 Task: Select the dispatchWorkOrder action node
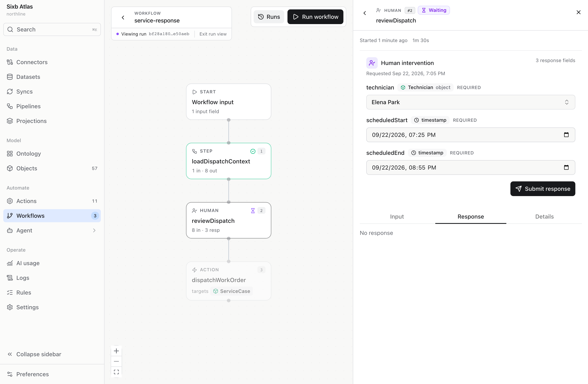(228, 281)
